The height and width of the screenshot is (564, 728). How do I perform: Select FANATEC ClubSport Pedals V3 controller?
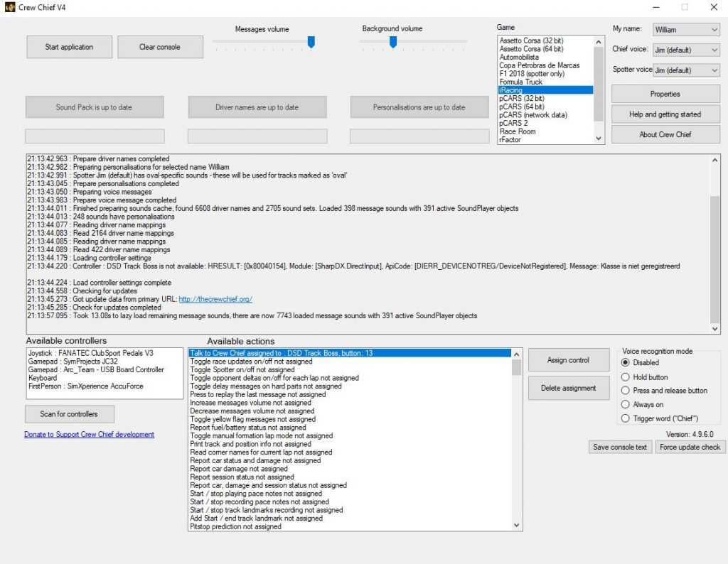(x=90, y=353)
